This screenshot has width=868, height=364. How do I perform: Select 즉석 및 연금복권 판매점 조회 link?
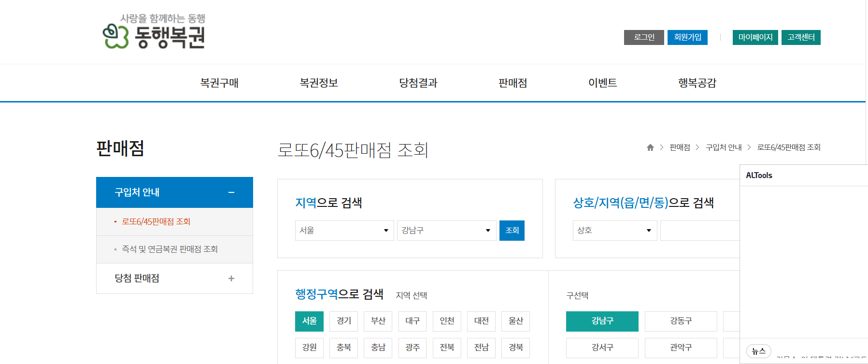(170, 249)
